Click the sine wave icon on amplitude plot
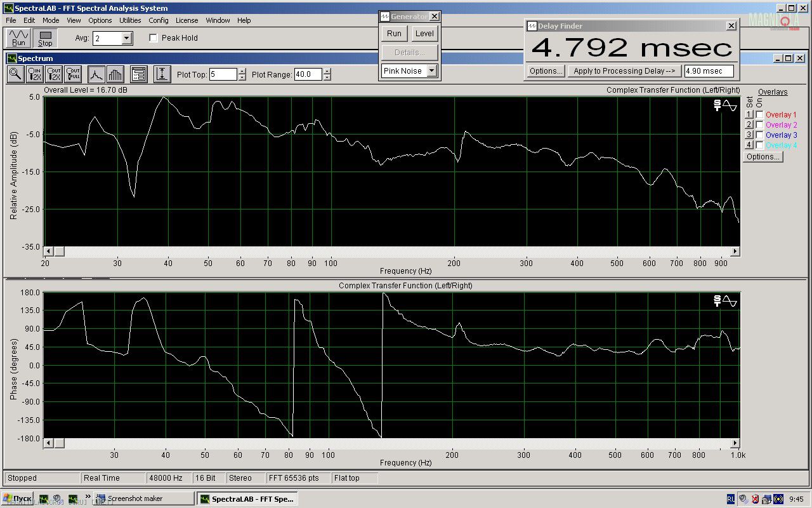The width and height of the screenshot is (812, 508). tap(730, 105)
